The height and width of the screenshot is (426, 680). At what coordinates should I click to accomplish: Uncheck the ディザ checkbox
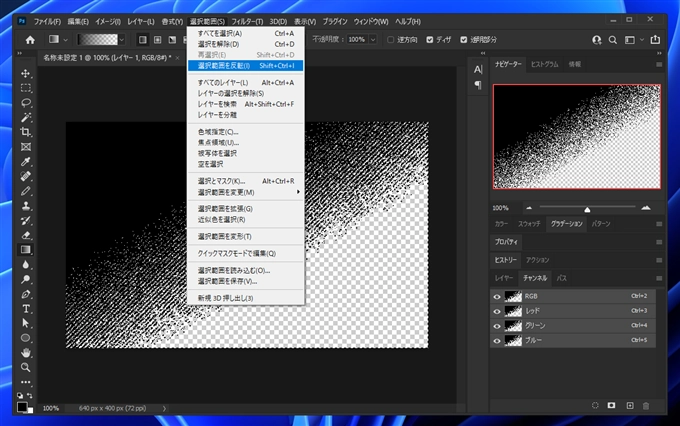430,39
